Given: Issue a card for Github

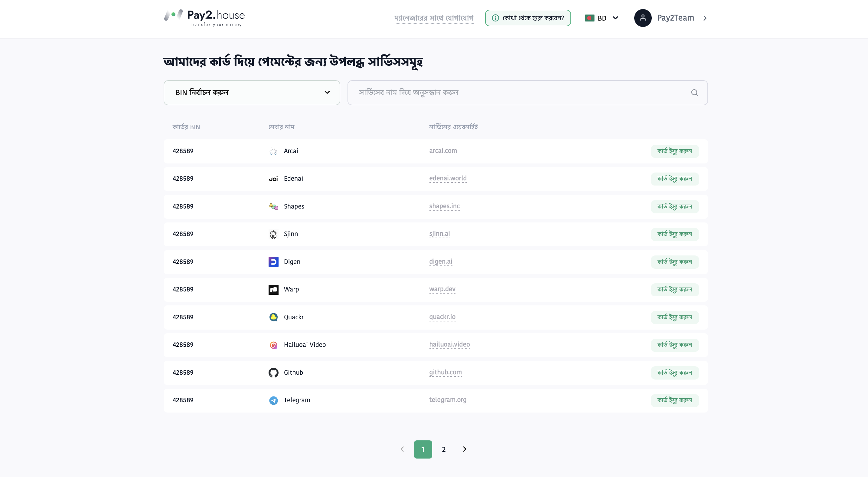Looking at the screenshot, I should [674, 373].
